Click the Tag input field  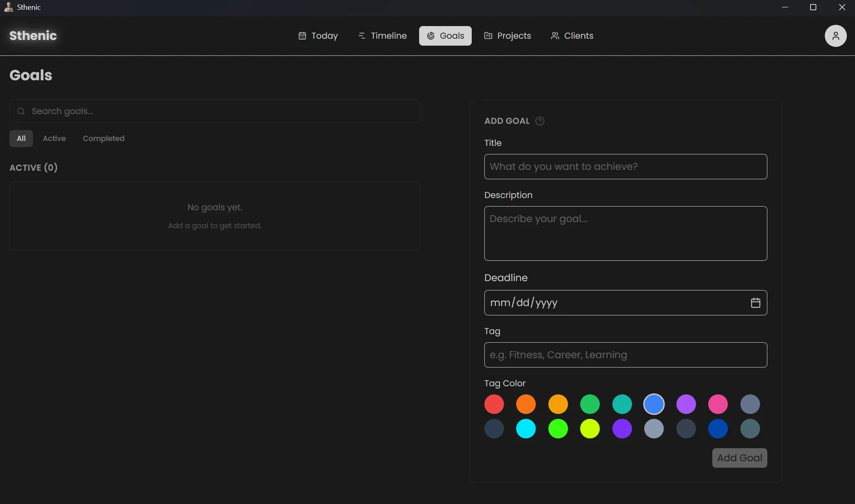pyautogui.click(x=625, y=355)
